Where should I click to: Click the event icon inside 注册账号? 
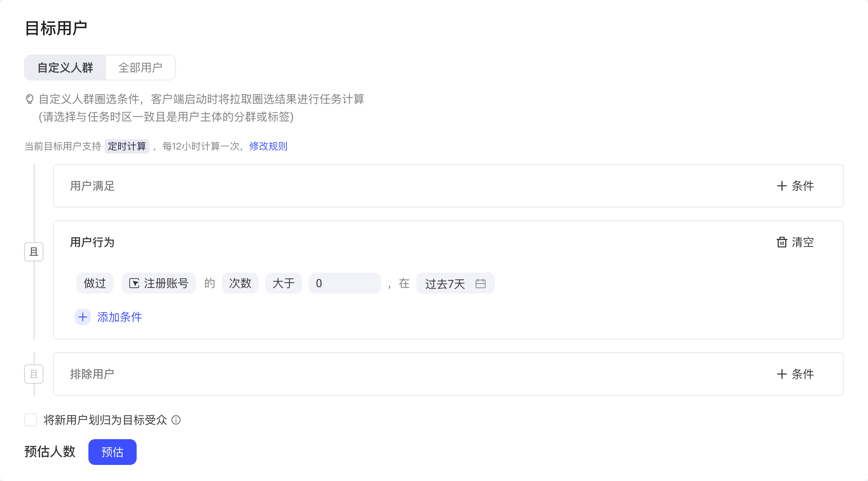pyautogui.click(x=134, y=284)
